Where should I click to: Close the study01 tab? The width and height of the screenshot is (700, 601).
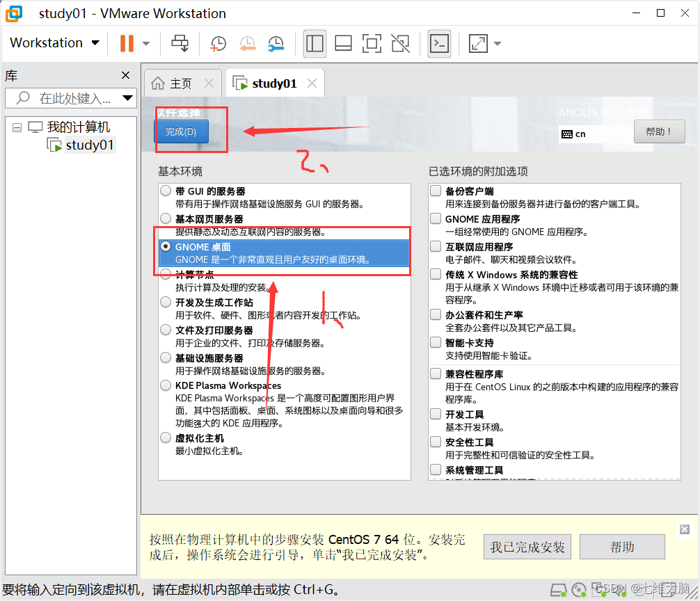[x=312, y=83]
